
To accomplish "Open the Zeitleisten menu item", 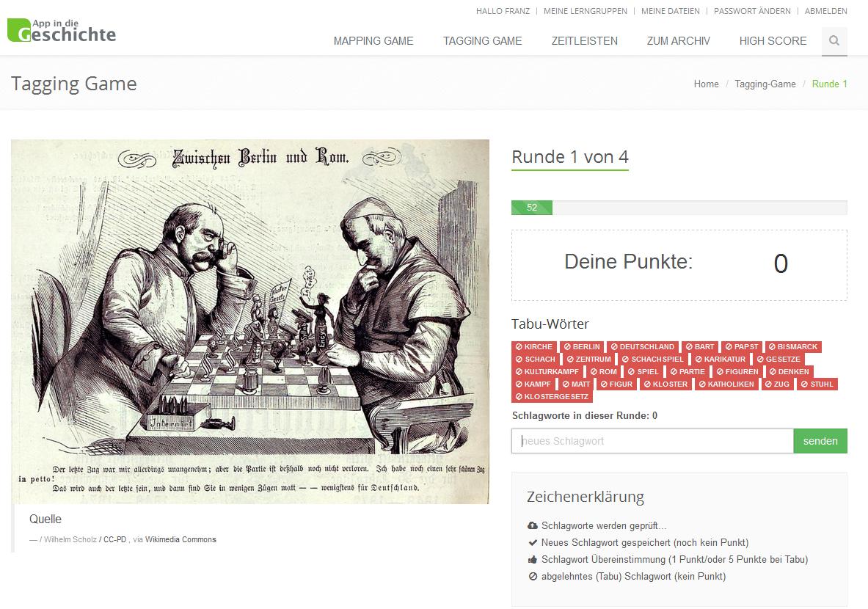I will tap(584, 41).
